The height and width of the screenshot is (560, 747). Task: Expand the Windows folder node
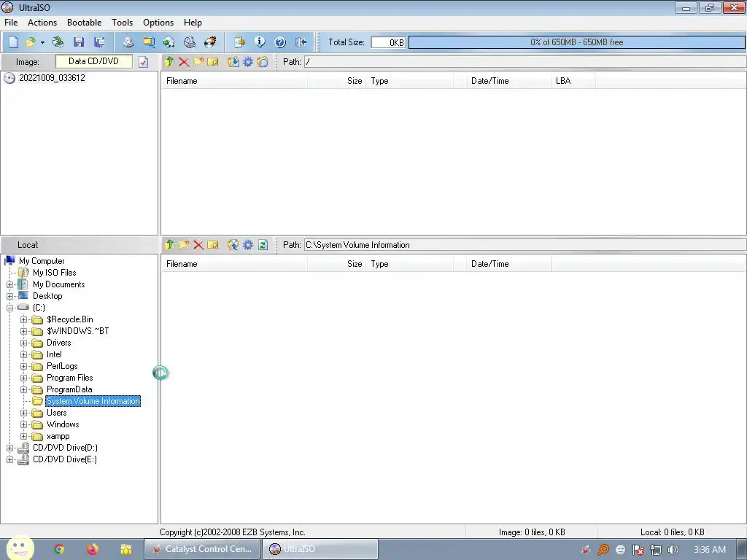pyautogui.click(x=23, y=425)
